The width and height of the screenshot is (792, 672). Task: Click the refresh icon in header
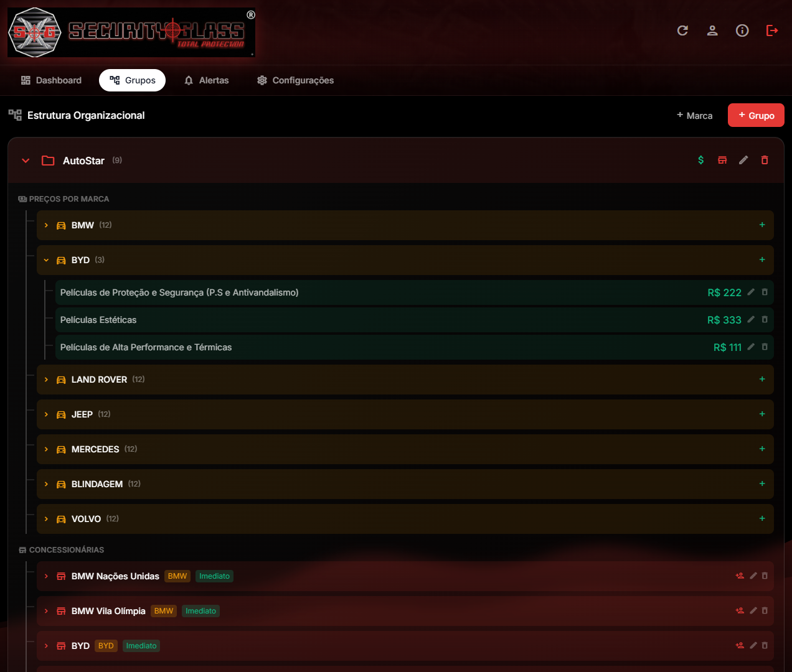(x=682, y=30)
